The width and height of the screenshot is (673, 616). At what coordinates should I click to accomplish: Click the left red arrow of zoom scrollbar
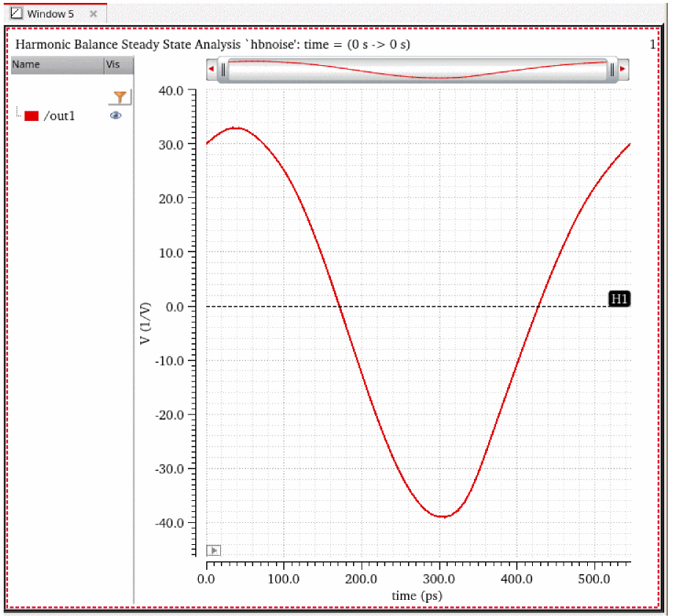click(x=211, y=70)
